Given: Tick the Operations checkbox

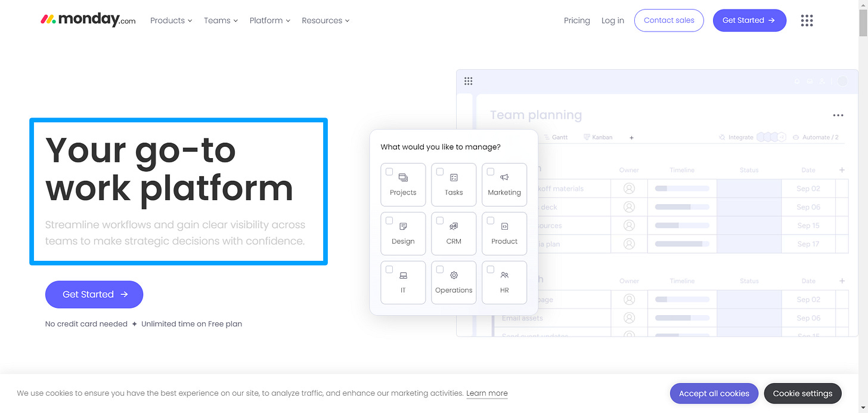Looking at the screenshot, I should 440,270.
